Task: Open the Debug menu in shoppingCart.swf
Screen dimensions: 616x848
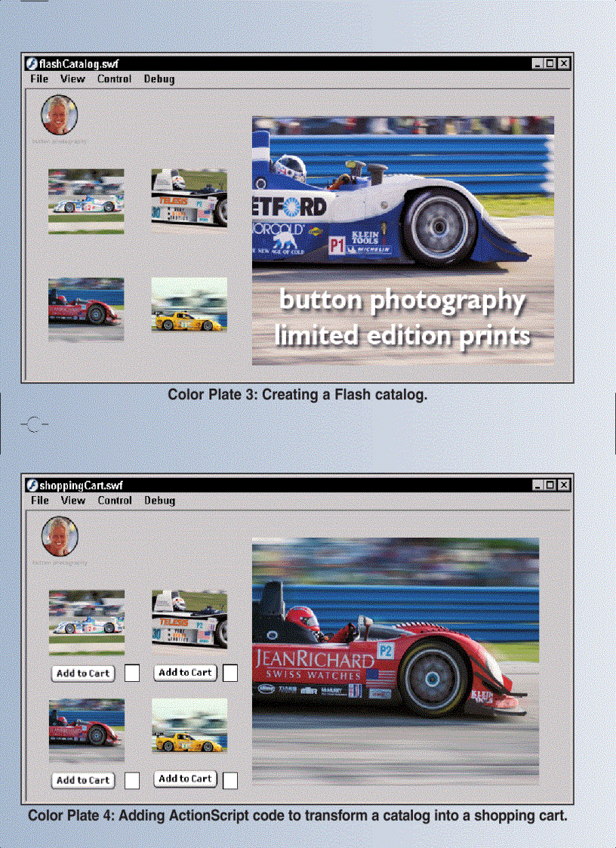Action: click(x=159, y=500)
